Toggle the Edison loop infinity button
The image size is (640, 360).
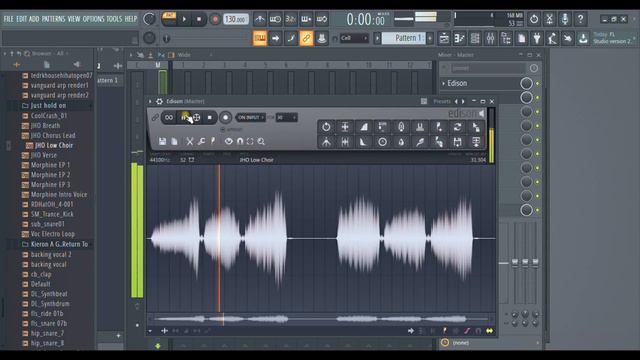click(x=169, y=118)
